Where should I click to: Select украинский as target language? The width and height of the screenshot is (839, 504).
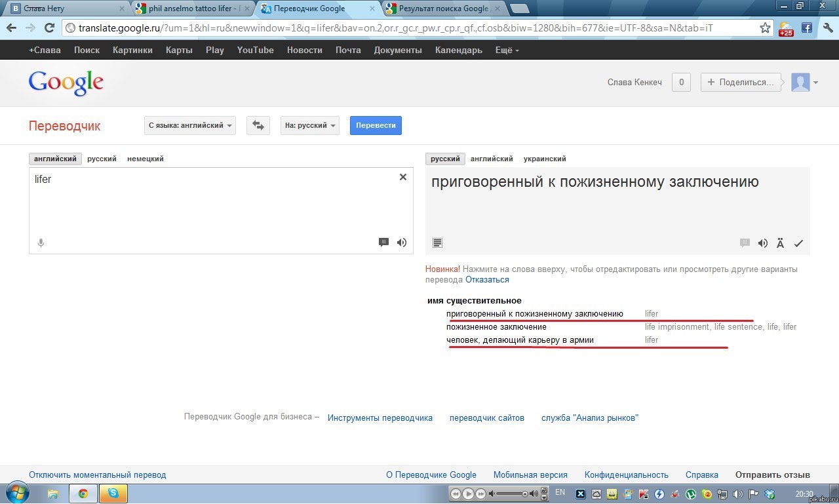point(545,159)
